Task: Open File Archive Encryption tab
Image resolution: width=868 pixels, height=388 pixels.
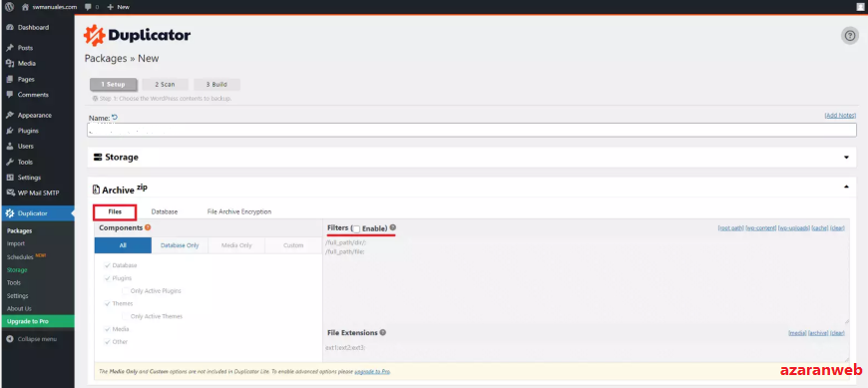Action: point(239,212)
